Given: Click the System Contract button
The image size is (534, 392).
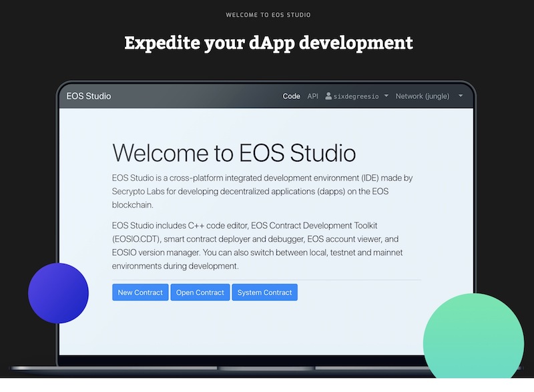Looking at the screenshot, I should (264, 292).
